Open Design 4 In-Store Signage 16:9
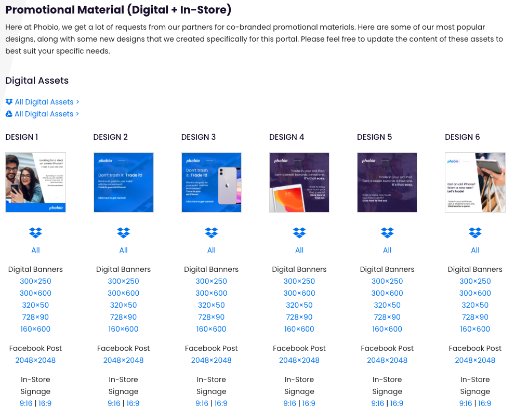 click(309, 403)
